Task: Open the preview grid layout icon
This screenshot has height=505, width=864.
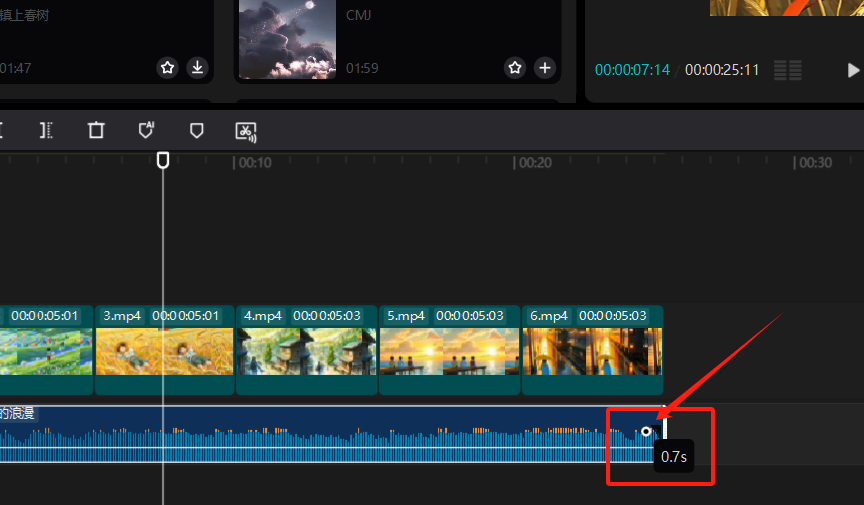Action: 787,70
